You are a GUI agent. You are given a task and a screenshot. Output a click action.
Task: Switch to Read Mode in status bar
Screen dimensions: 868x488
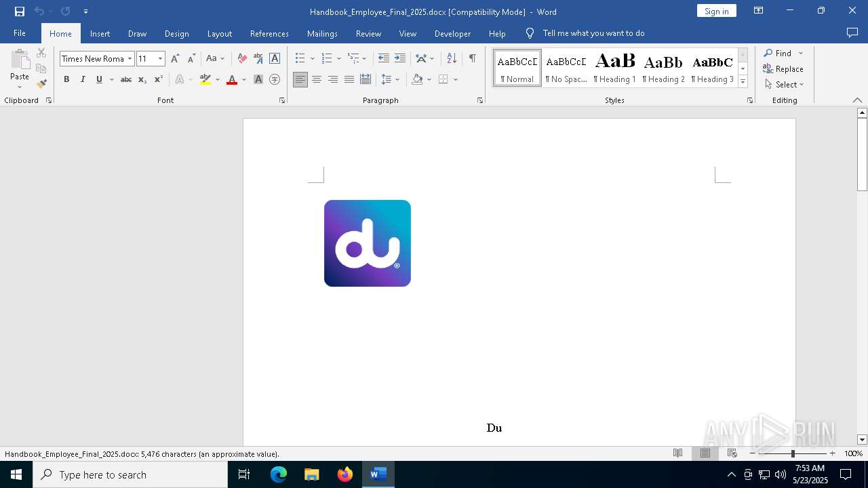coord(677,453)
